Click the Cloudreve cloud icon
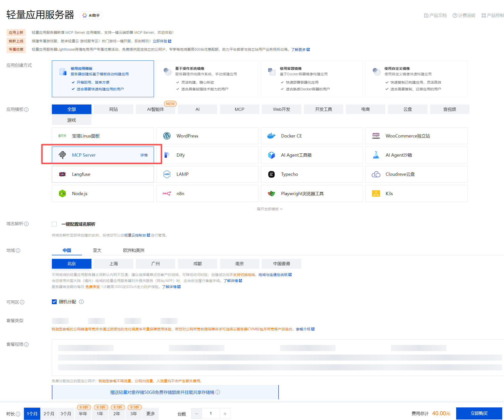This screenshot has width=504, height=420. [x=376, y=174]
